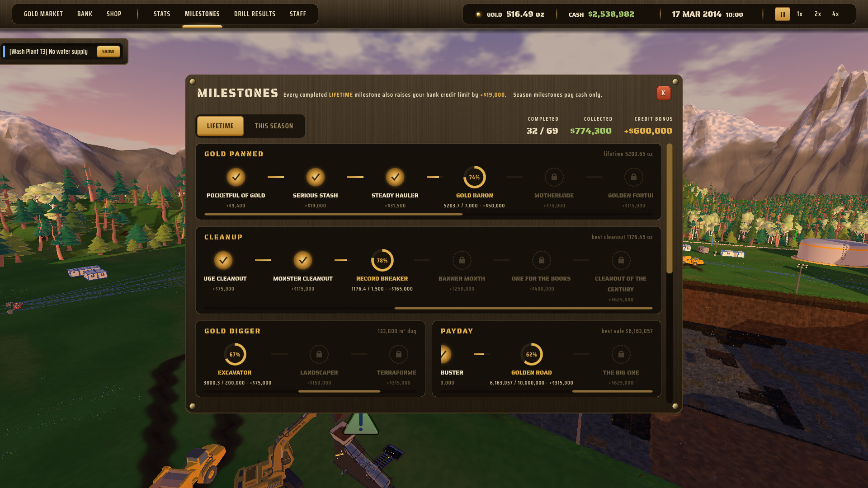Screen dimensions: 868x488
Task: Click the Gold Panned horizontal scrollbar
Action: (333, 214)
